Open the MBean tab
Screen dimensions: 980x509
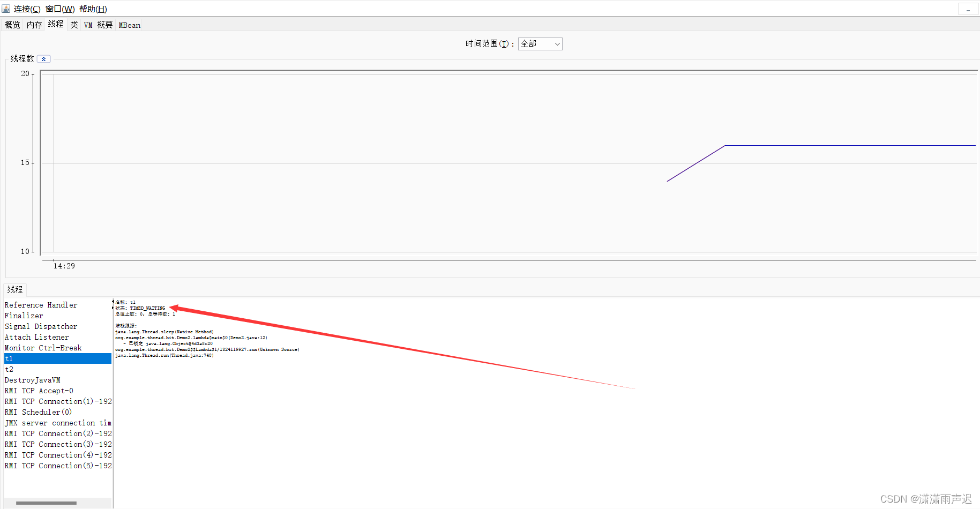point(130,25)
